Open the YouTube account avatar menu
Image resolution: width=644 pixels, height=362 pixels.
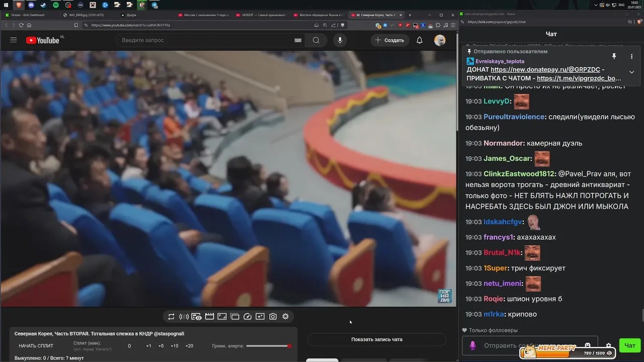pyautogui.click(x=440, y=40)
